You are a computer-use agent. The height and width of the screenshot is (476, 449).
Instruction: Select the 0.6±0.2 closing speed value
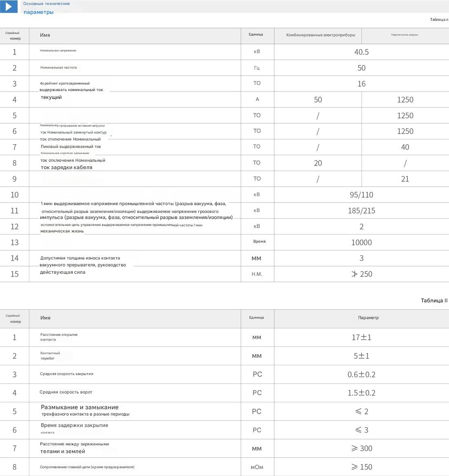click(361, 374)
